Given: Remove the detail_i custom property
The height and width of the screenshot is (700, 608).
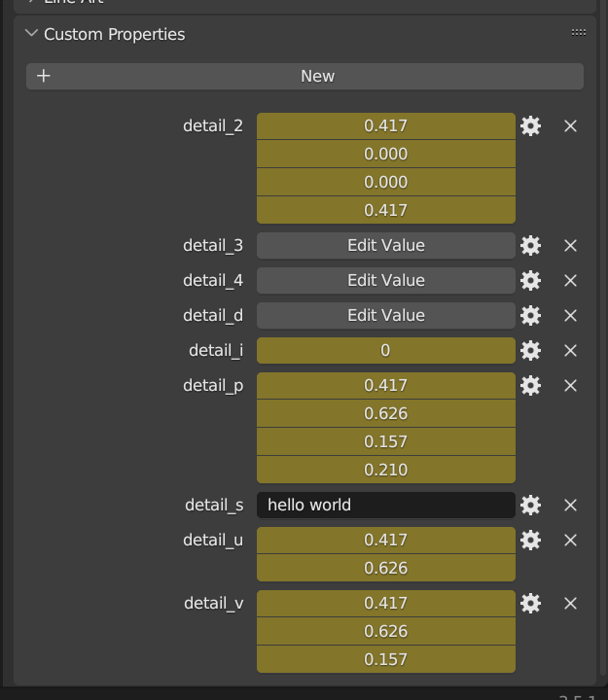Looking at the screenshot, I should click(570, 350).
